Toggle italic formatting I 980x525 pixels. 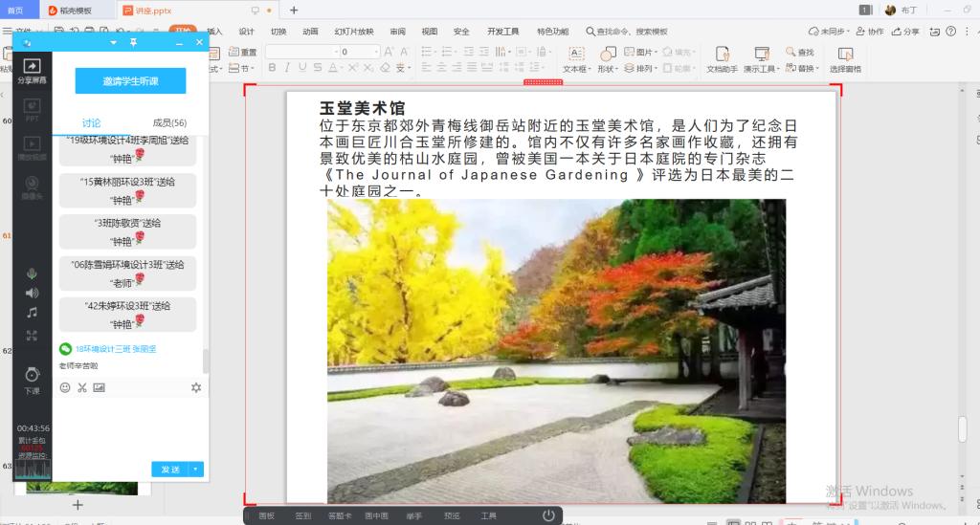[287, 68]
